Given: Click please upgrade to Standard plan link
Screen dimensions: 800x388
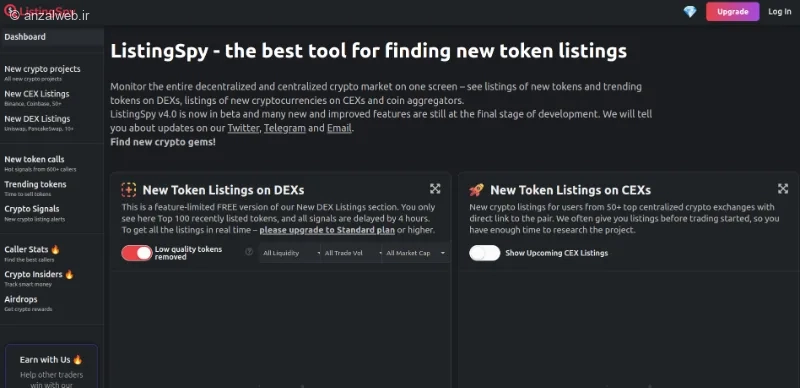Looking at the screenshot, I should tap(327, 230).
